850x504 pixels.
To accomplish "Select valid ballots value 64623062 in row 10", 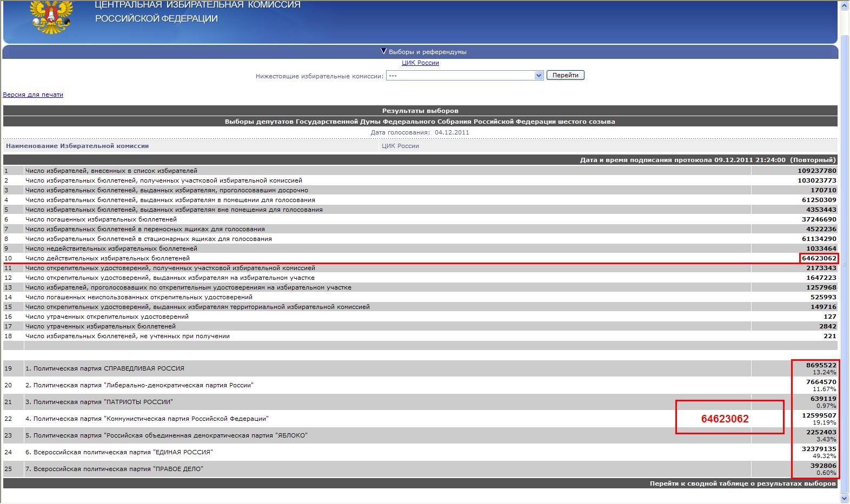I will [819, 258].
